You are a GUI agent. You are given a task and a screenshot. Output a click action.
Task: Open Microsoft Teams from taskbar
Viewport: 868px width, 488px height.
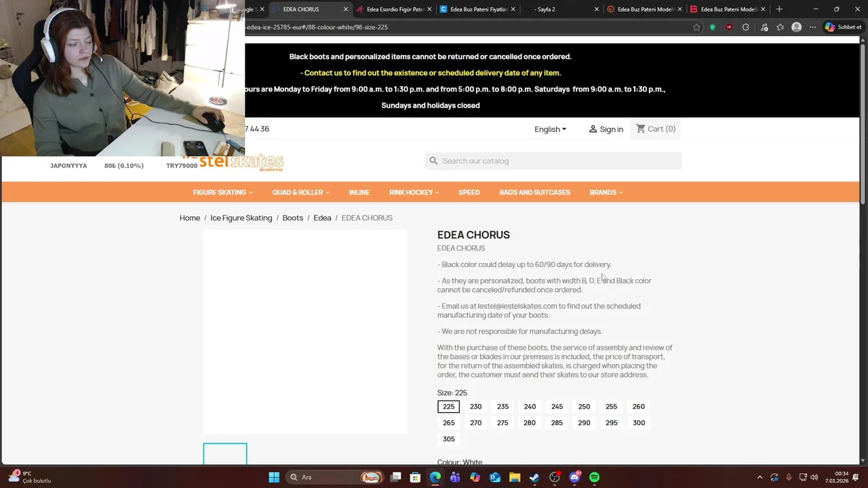(455, 477)
